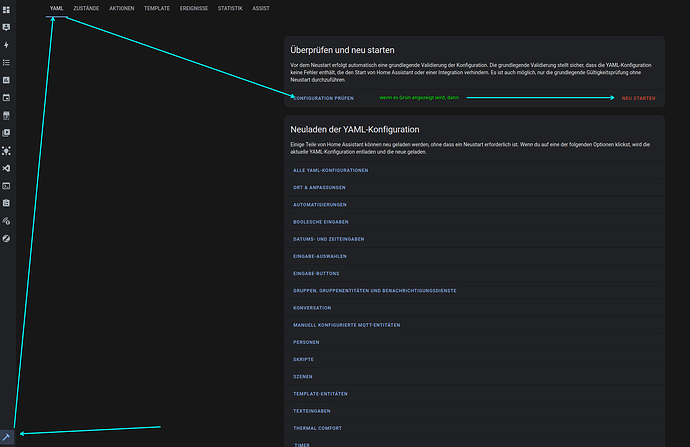Switch to the Aktionen tab

(x=122, y=8)
